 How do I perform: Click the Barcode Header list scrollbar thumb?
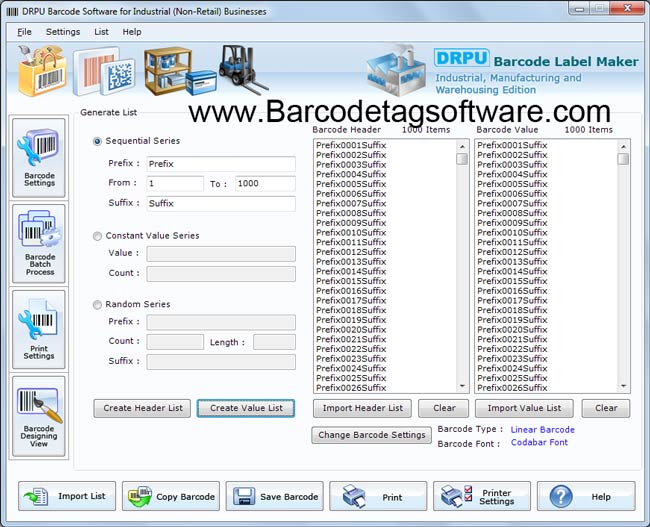pos(462,159)
